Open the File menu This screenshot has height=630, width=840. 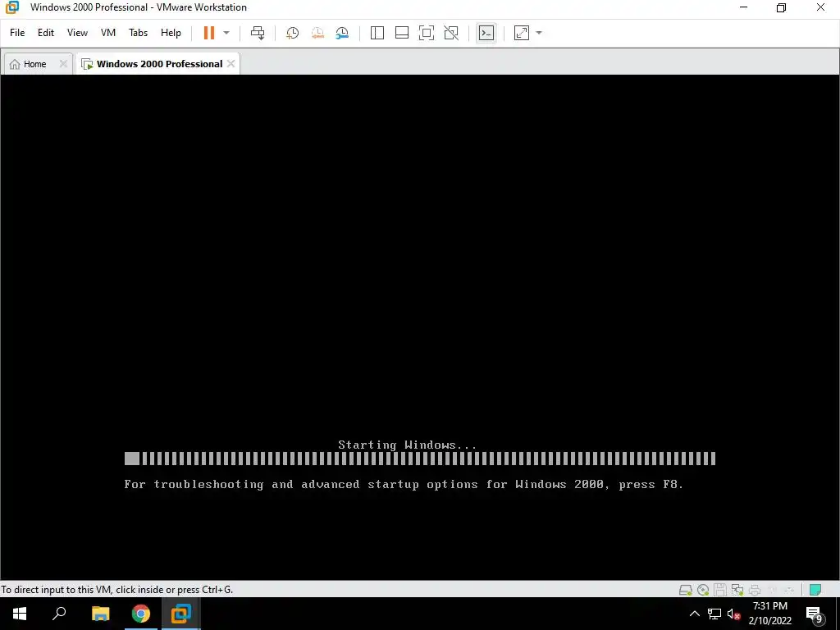(17, 33)
